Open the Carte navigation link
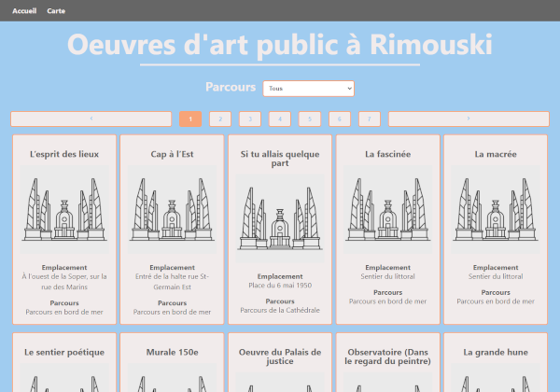560x392 pixels. coord(56,10)
